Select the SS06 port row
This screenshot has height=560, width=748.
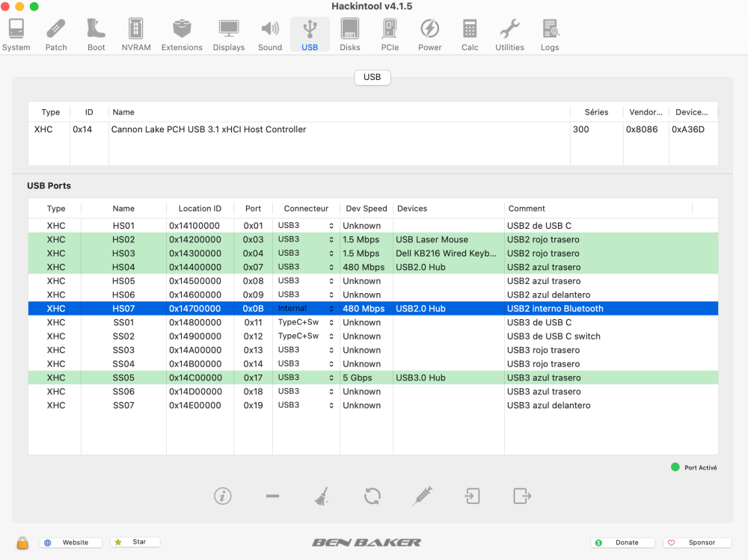click(x=373, y=392)
